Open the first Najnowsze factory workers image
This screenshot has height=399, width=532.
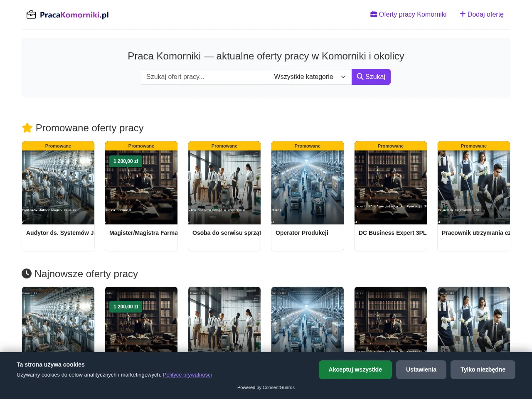(58, 320)
